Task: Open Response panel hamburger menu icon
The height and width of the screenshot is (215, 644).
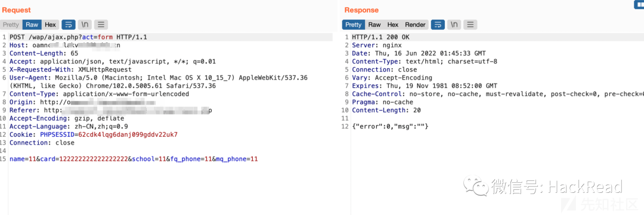Action: click(x=470, y=24)
